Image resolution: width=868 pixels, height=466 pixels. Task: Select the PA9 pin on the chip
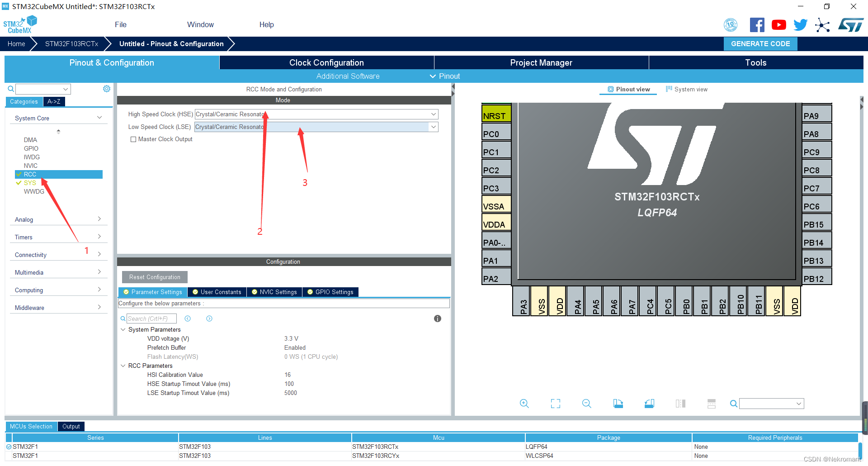817,113
